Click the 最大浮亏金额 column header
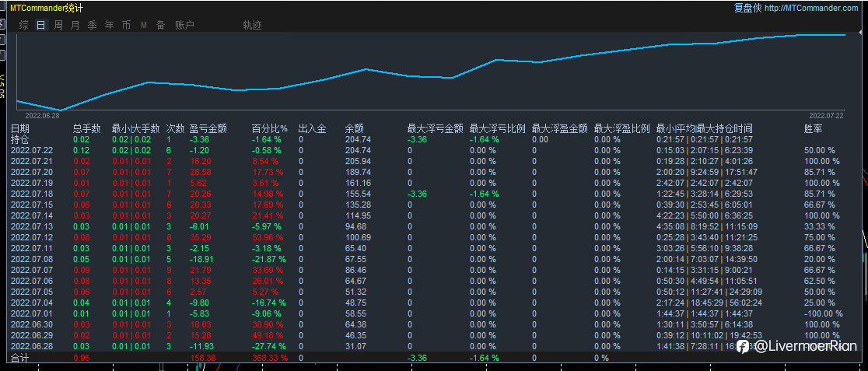 coord(435,128)
